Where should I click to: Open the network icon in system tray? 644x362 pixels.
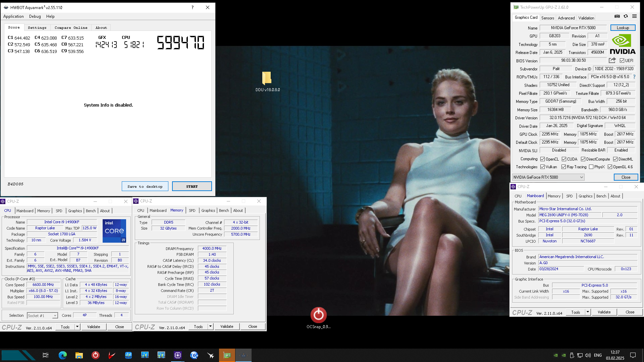pos(580,355)
